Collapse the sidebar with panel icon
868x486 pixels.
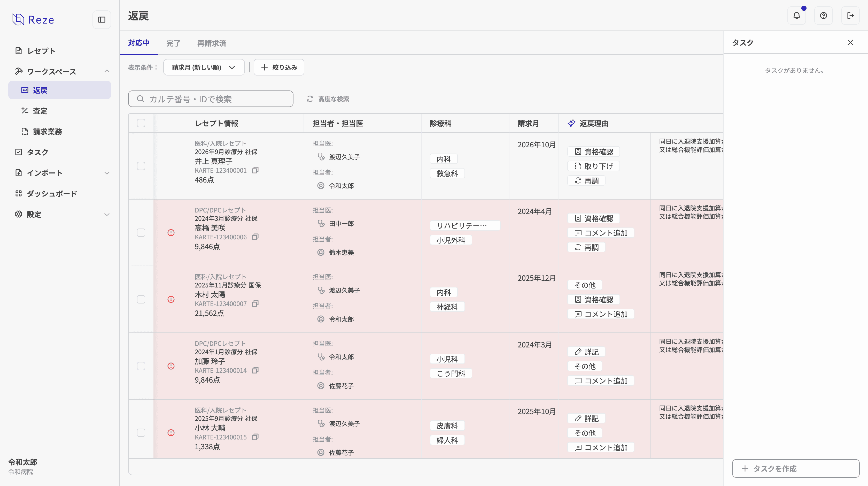(x=102, y=20)
